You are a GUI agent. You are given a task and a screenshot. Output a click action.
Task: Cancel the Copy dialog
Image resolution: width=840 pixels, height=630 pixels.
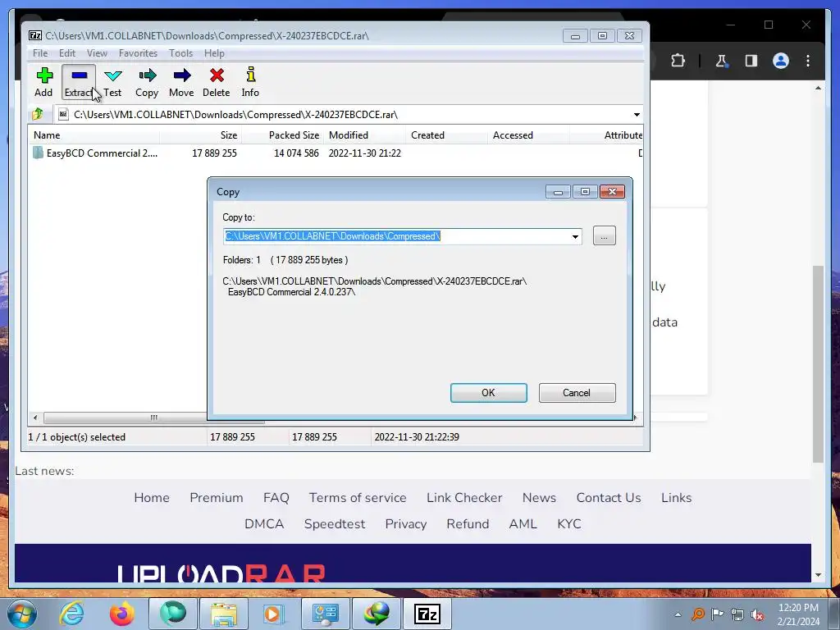(x=577, y=393)
